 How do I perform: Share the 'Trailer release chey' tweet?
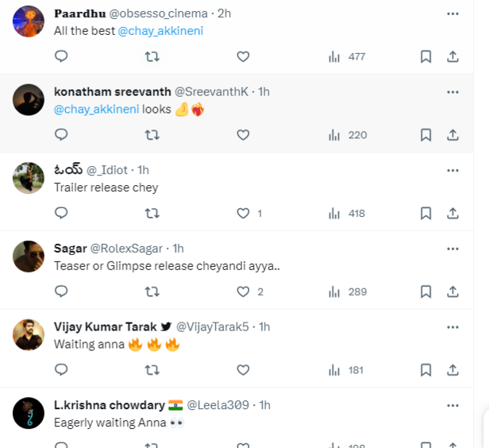coord(452,213)
